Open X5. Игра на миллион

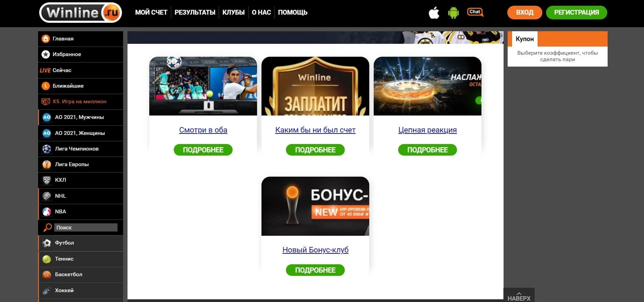point(81,102)
